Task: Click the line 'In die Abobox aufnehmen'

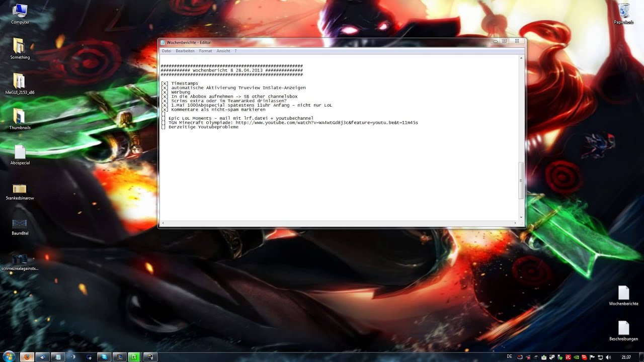Action: point(234,97)
